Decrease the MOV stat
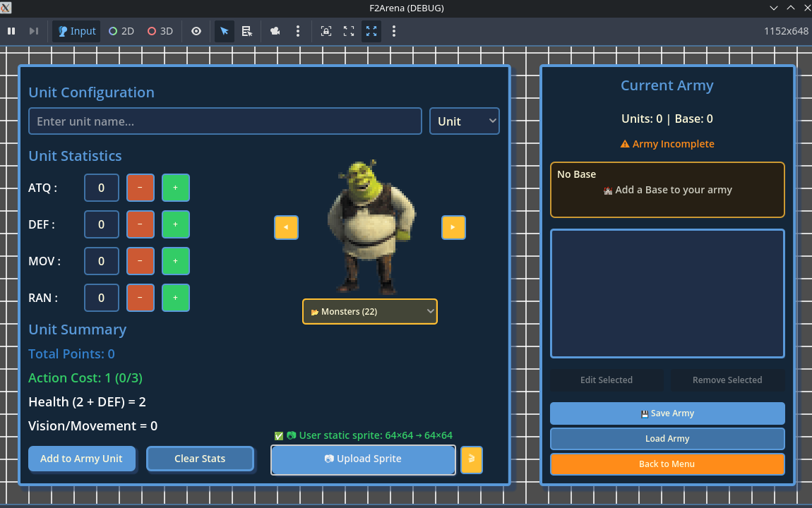812x508 pixels. pyautogui.click(x=141, y=261)
